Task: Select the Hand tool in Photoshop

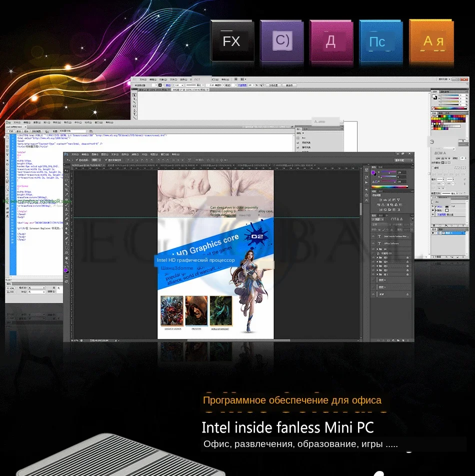Action: pyautogui.click(x=66, y=258)
